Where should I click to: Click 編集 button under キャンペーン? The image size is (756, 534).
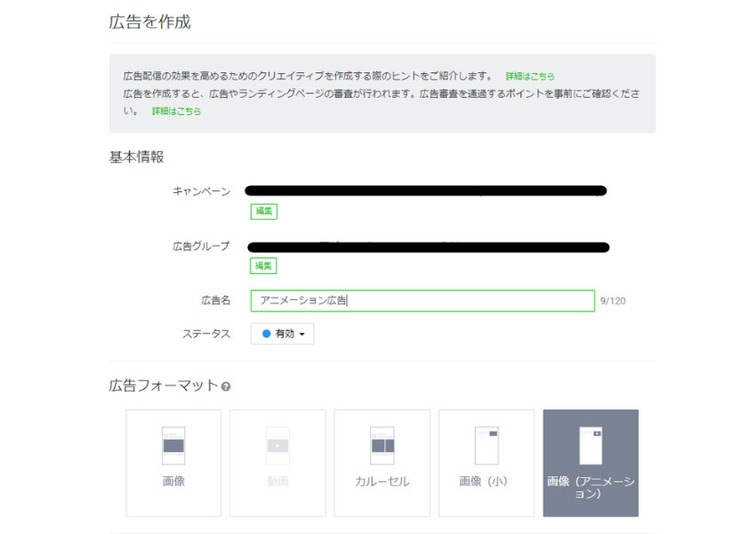coord(264,211)
